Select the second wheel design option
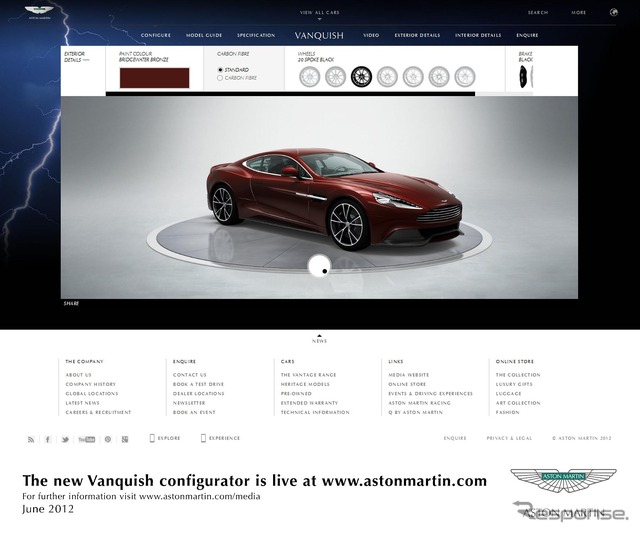Image resolution: width=640 pixels, height=533 pixels. (336, 76)
